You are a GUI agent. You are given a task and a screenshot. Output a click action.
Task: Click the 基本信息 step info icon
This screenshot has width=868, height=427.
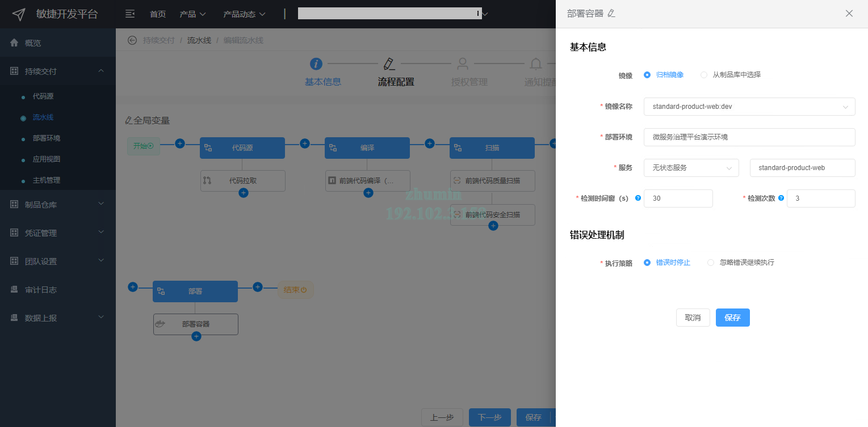point(316,64)
